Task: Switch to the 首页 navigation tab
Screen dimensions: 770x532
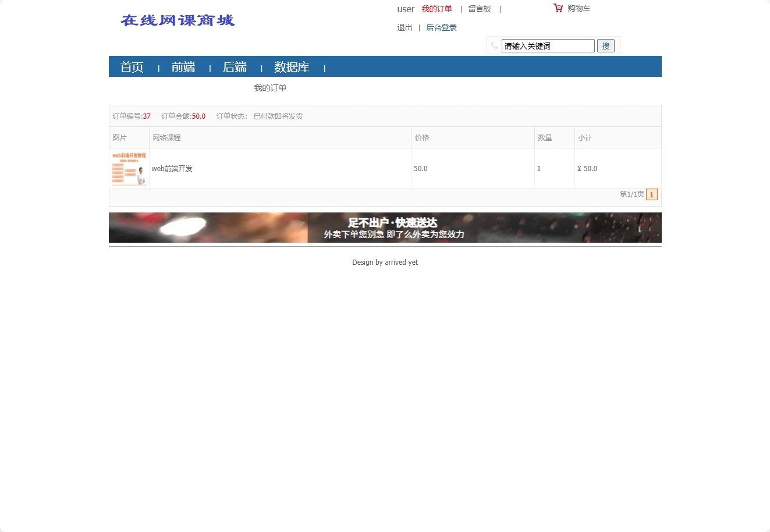Action: click(x=131, y=66)
